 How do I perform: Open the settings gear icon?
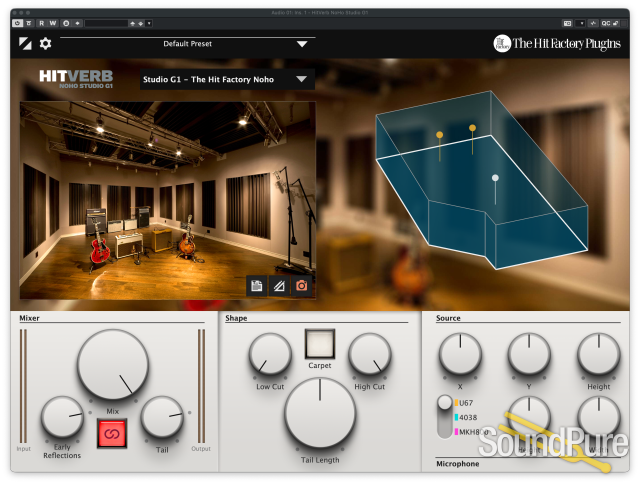pyautogui.click(x=45, y=43)
